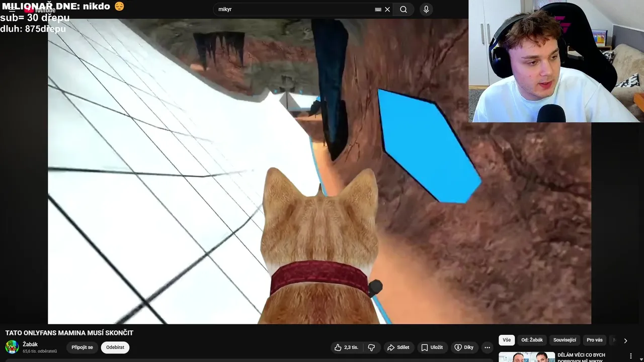Dislike the video with thumbs-down icon
Screen dimensions: 644x362
point(371,347)
